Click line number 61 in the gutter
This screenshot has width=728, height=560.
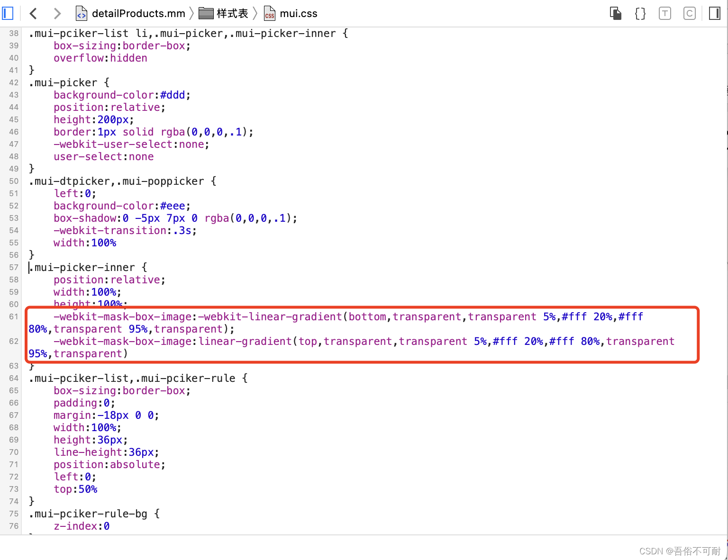click(13, 316)
